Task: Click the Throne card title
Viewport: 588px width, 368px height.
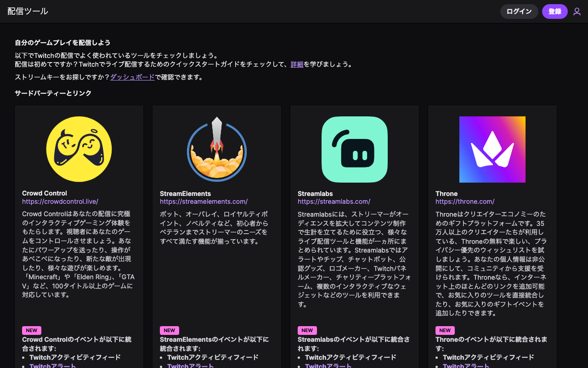Action: [447, 193]
